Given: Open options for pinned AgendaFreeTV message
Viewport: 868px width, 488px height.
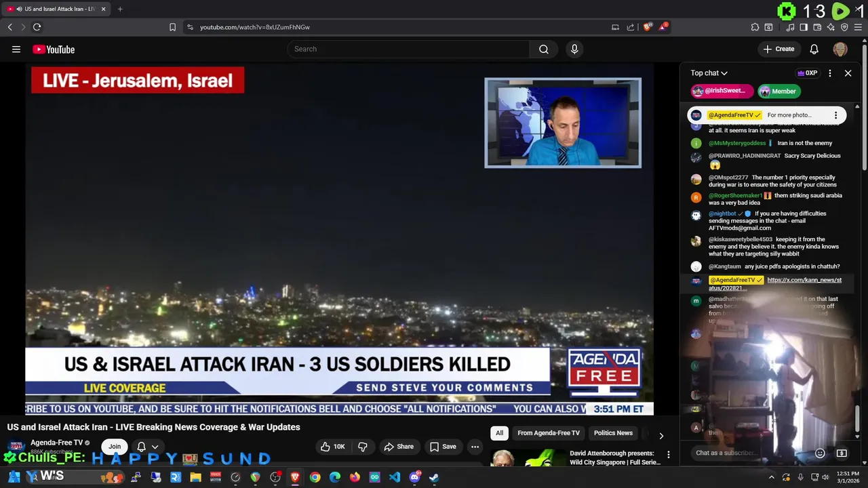Looking at the screenshot, I should [835, 115].
